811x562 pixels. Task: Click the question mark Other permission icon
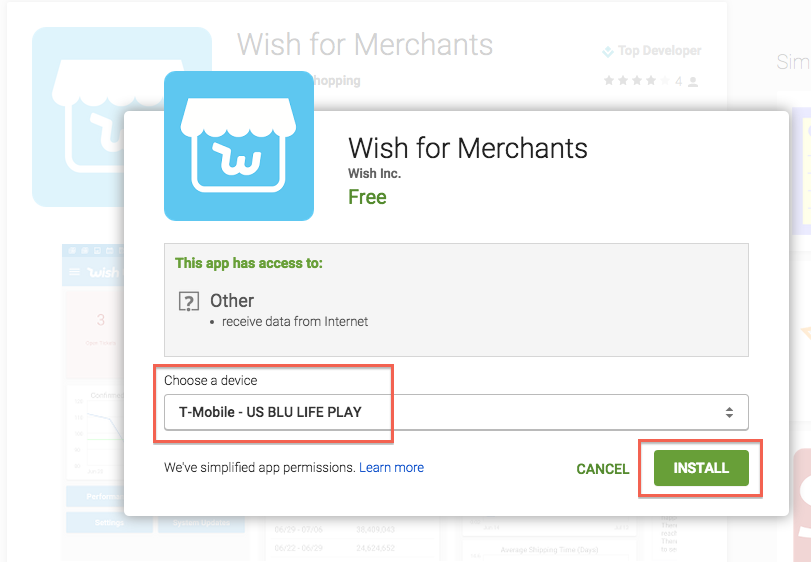189,301
